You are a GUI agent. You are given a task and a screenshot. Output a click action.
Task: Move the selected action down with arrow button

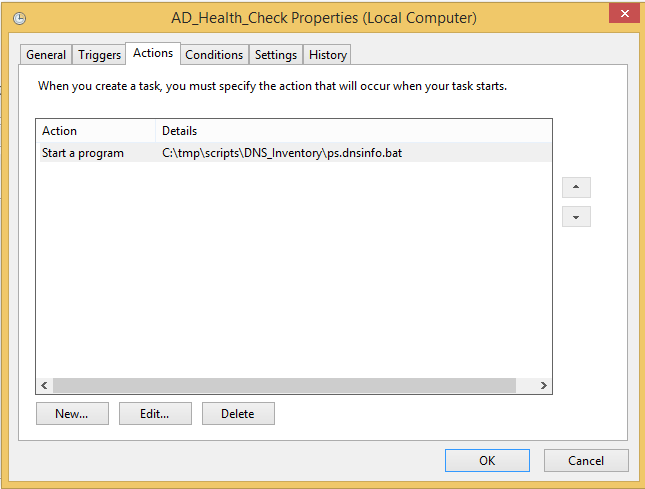(576, 217)
